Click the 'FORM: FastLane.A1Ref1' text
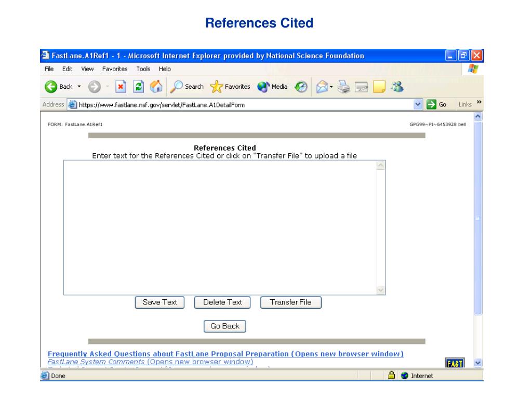Image resolution: width=532 pixels, height=399 pixels. coord(75,125)
